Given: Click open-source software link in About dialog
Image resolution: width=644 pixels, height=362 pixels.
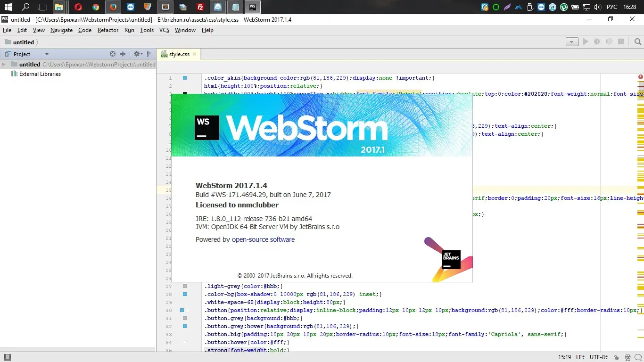Looking at the screenshot, I should pyautogui.click(x=263, y=239).
